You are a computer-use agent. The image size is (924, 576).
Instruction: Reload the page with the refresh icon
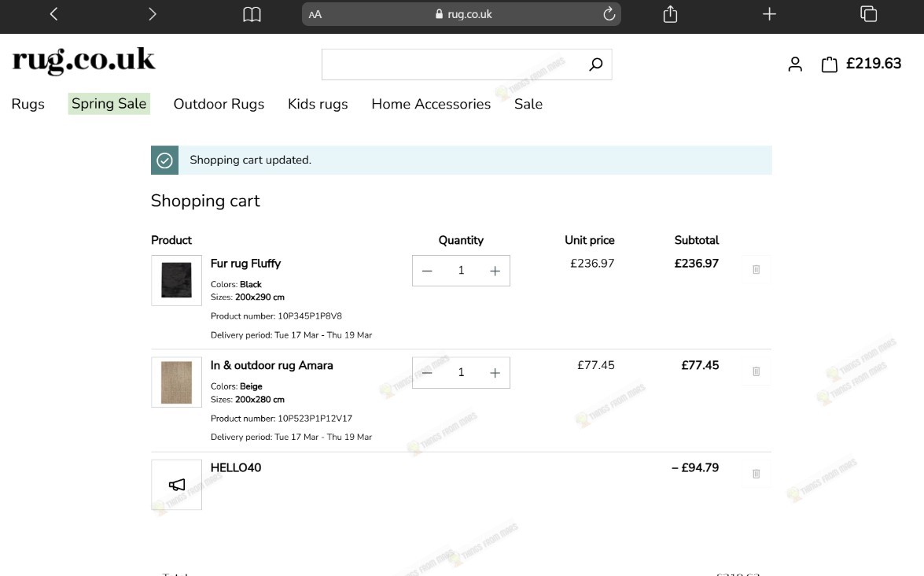coord(609,13)
